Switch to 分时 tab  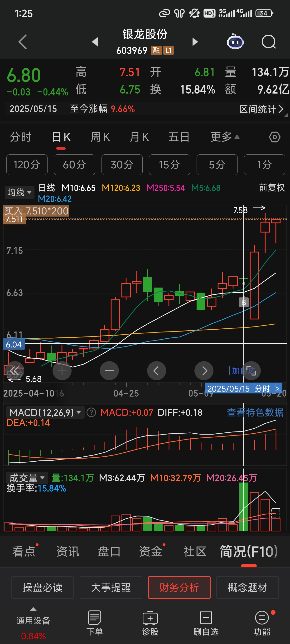[x=20, y=137]
